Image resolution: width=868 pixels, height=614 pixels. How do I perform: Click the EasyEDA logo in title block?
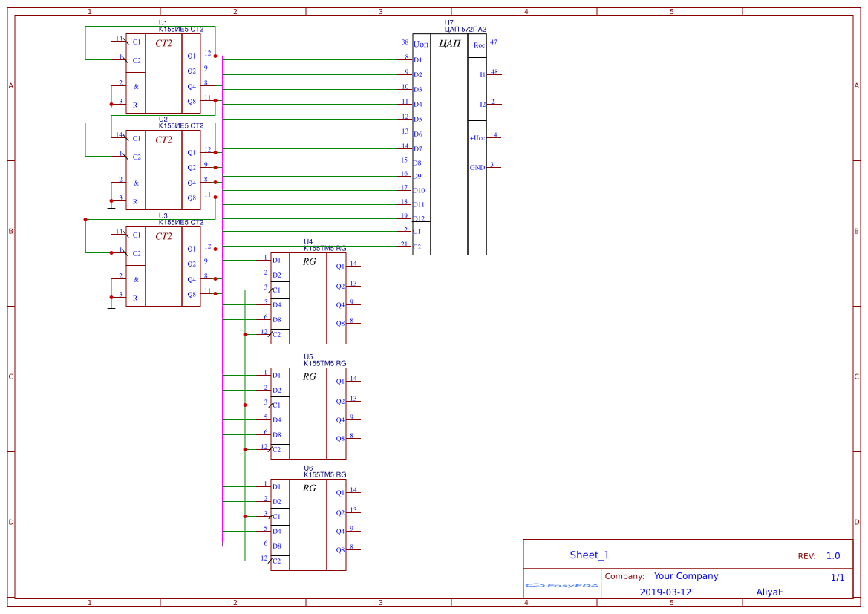click(x=562, y=586)
